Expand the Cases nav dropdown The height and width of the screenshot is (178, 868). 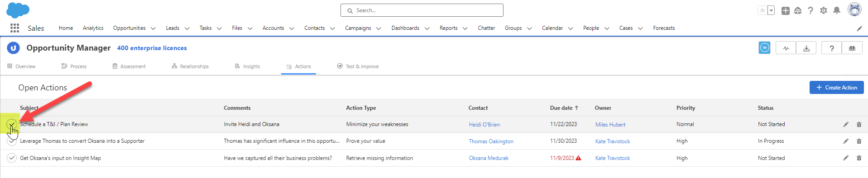point(640,28)
